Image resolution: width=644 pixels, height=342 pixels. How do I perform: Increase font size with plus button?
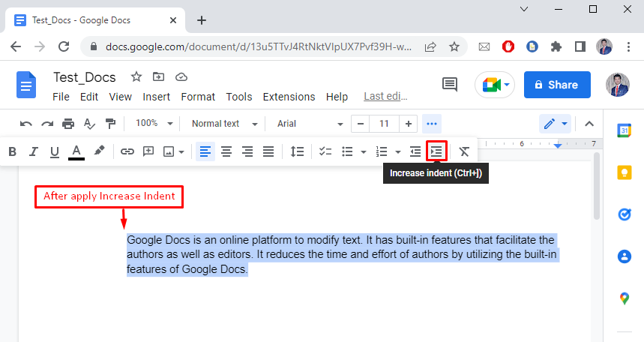(409, 124)
